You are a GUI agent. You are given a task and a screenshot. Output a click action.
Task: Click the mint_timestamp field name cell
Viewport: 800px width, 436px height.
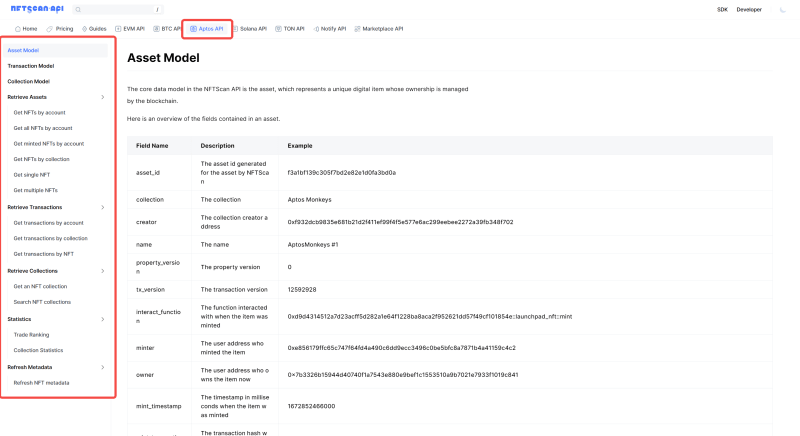click(x=159, y=406)
